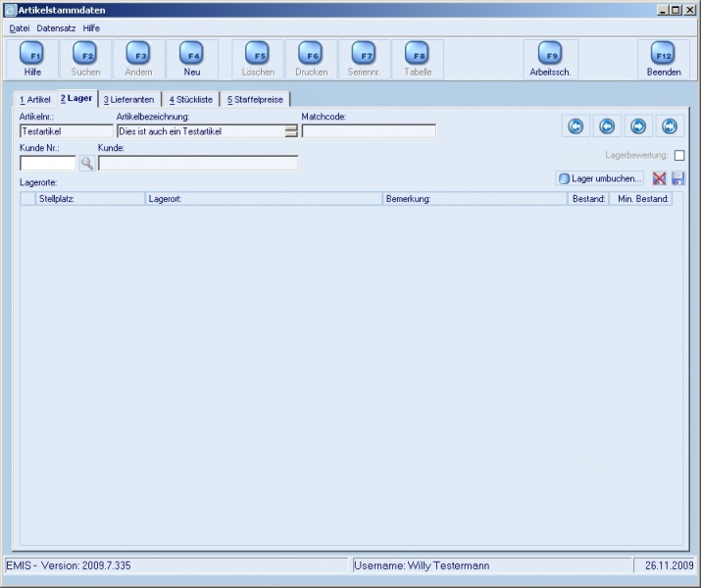This screenshot has height=588, width=701.
Task: Select the 2 Lager tab
Action: click(76, 98)
